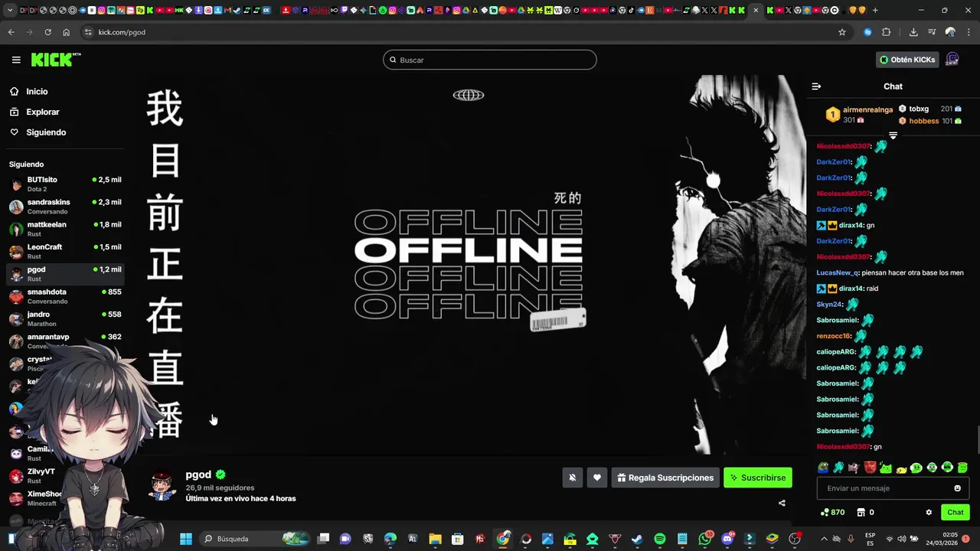This screenshot has width=980, height=551.
Task: Click the KICK logo
Action: click(x=56, y=60)
